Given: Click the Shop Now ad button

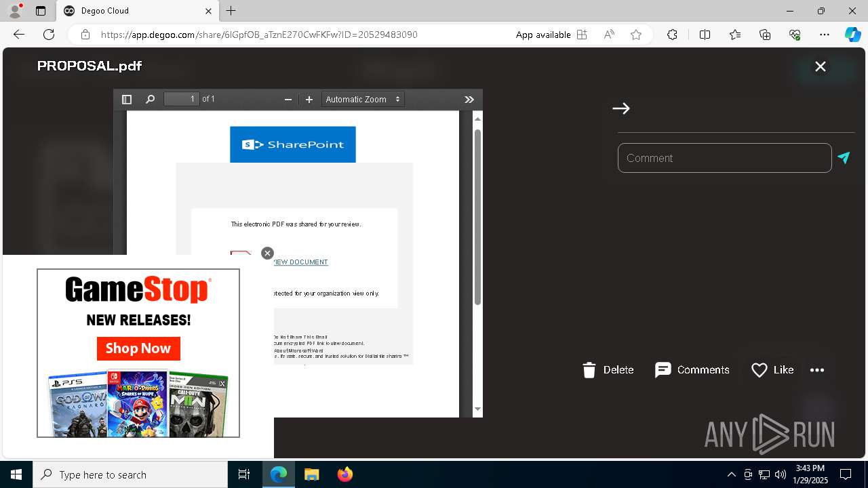Looking at the screenshot, I should coord(138,348).
